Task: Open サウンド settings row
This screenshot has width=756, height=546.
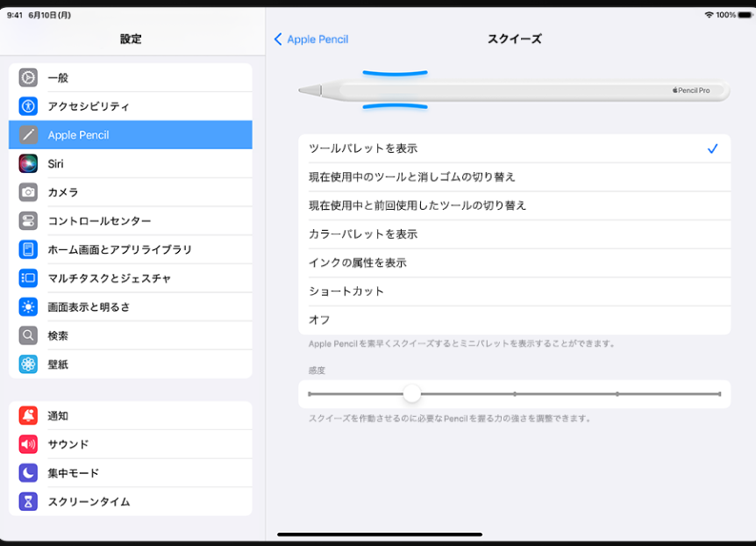Action: coord(130,444)
